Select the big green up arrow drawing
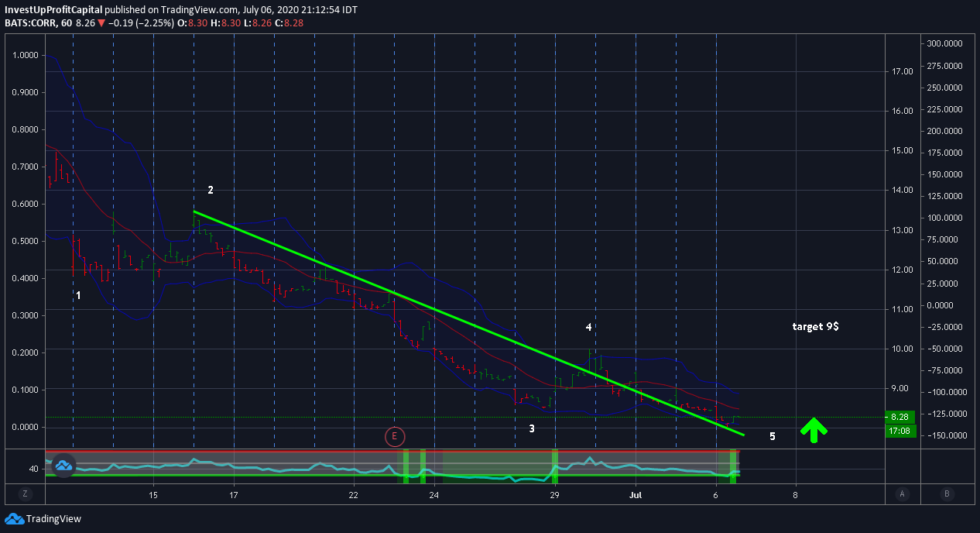980x533 pixels. [814, 429]
